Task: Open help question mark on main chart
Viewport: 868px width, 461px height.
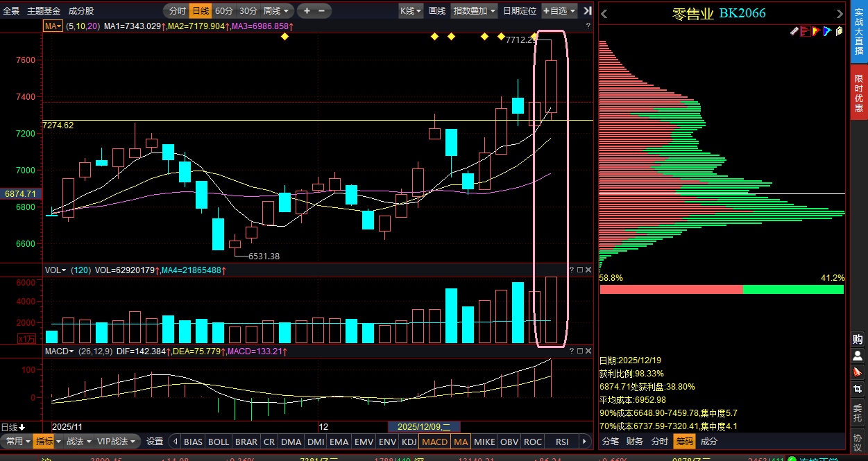Action: [x=588, y=26]
